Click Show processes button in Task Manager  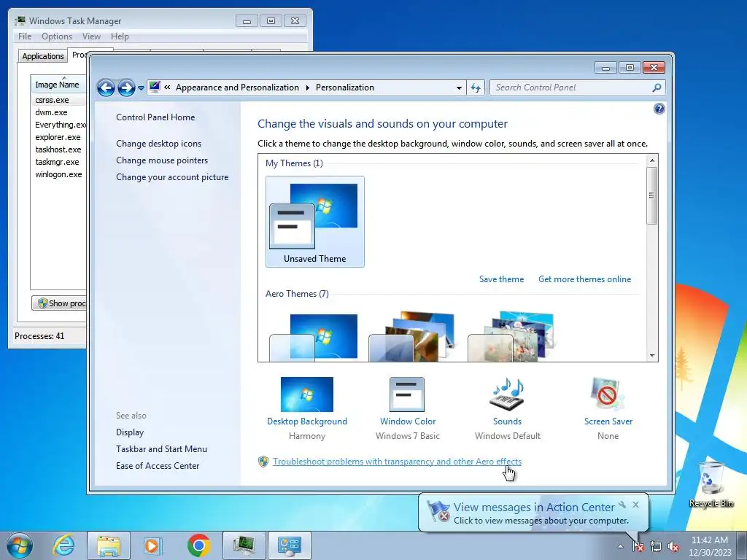pos(59,303)
